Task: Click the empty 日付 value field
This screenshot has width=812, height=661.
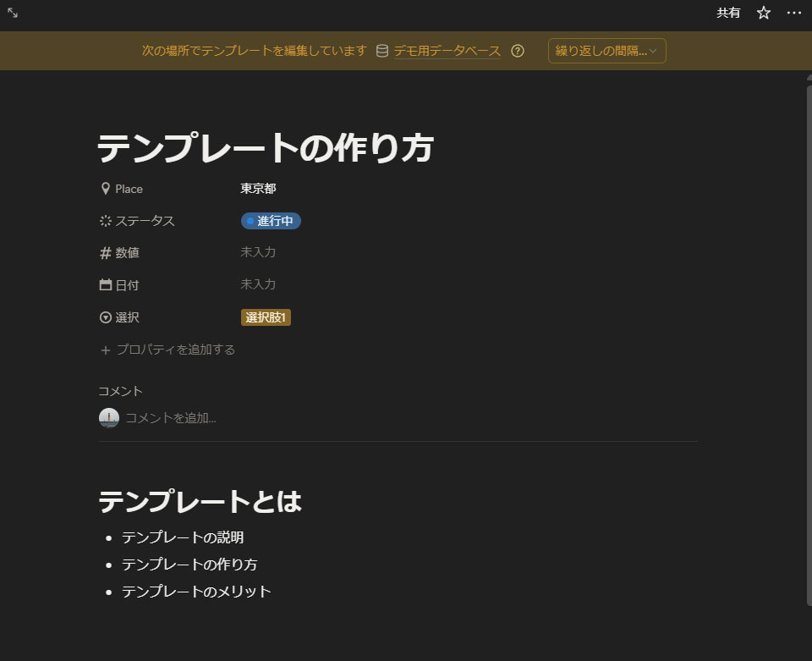Action: point(258,284)
